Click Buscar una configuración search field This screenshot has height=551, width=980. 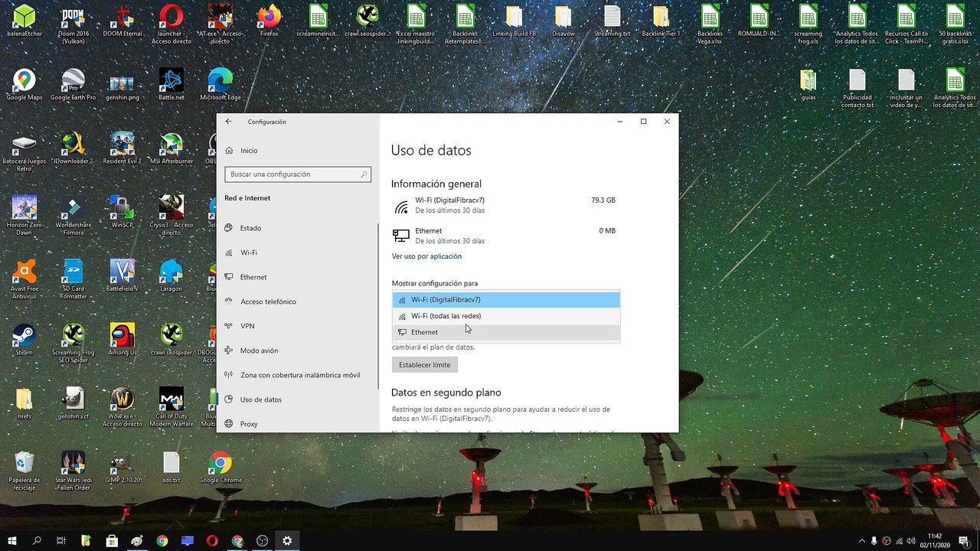(298, 174)
